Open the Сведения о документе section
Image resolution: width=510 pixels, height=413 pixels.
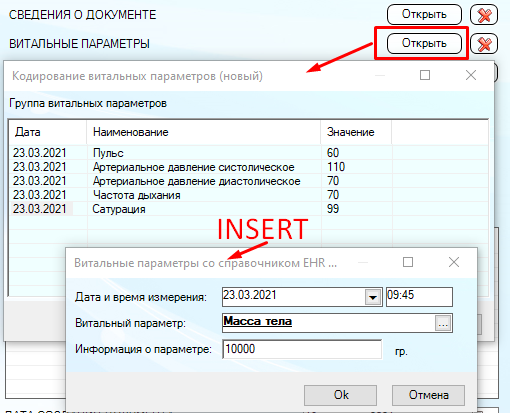click(424, 15)
